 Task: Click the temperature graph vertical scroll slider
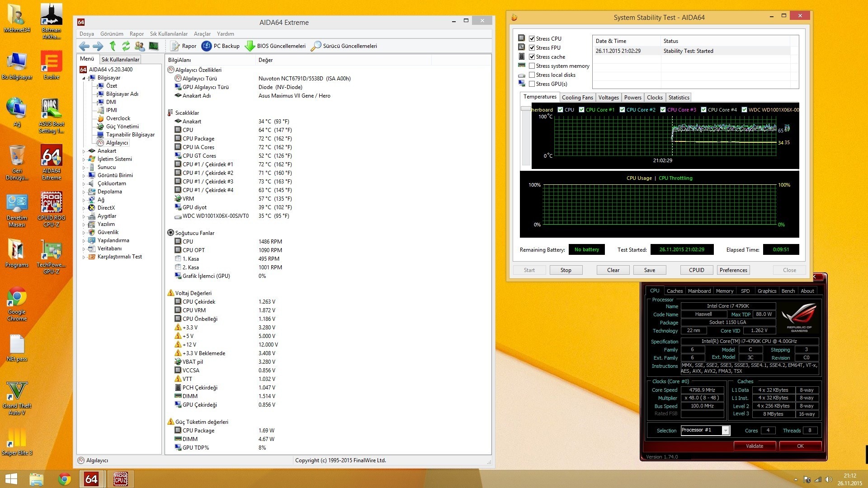[x=526, y=108]
